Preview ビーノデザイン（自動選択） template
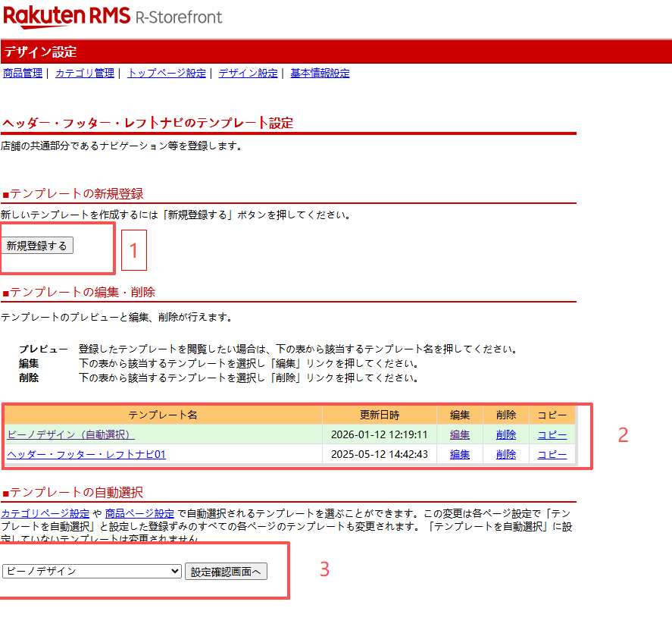Screen dimensions: 672x630 (70, 434)
